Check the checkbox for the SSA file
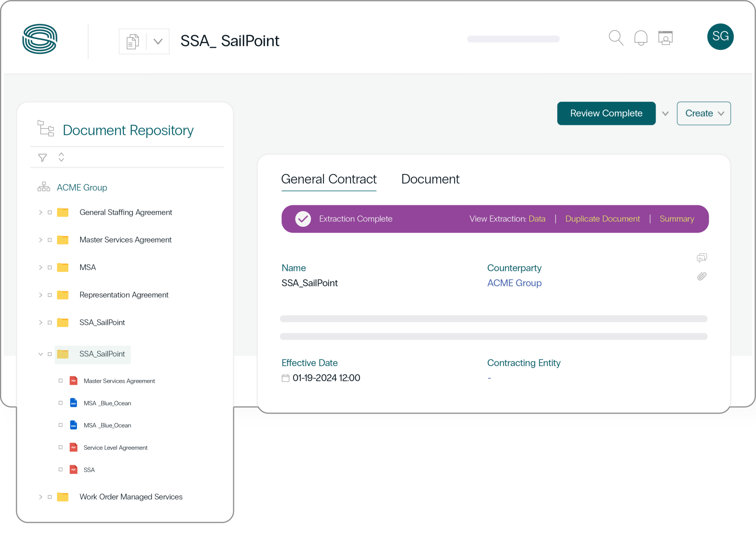 [61, 469]
